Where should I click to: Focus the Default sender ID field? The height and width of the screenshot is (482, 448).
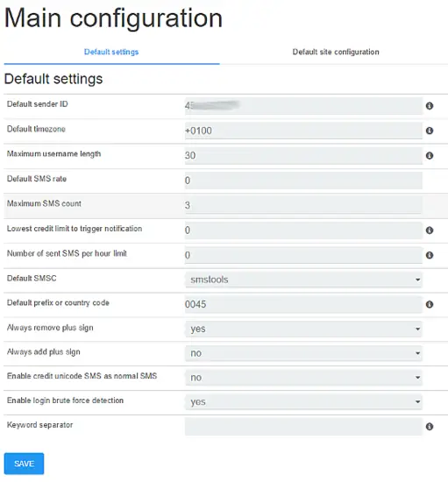[303, 106]
